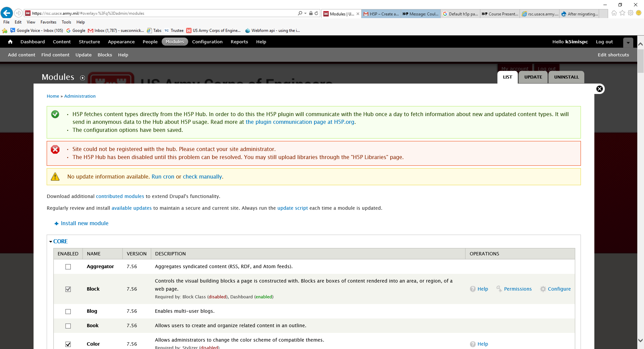Enable the Book module checkbox
Viewport: 644px width, 349px height.
68,326
